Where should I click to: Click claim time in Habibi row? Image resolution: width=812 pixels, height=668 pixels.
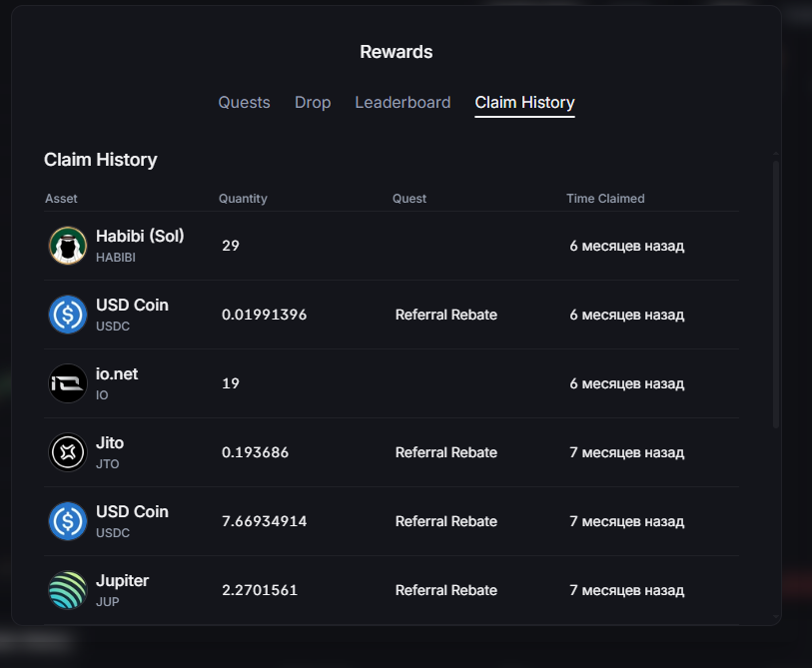tap(626, 246)
